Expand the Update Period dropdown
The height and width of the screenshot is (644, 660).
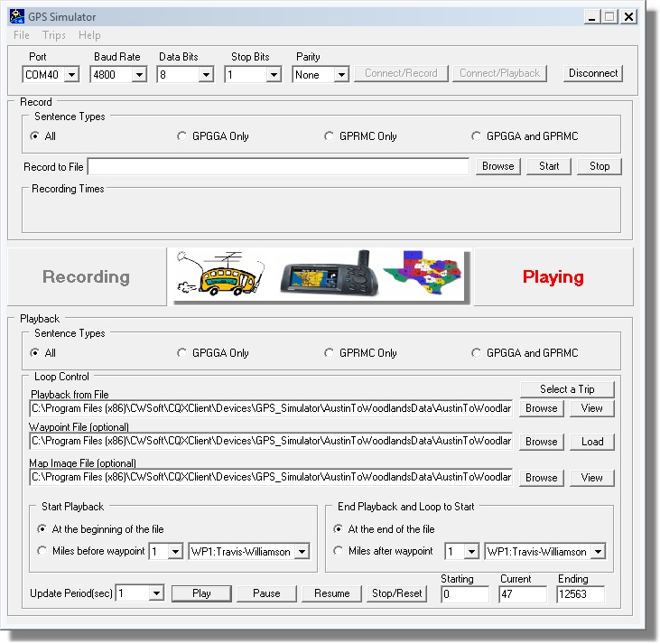tap(156, 593)
